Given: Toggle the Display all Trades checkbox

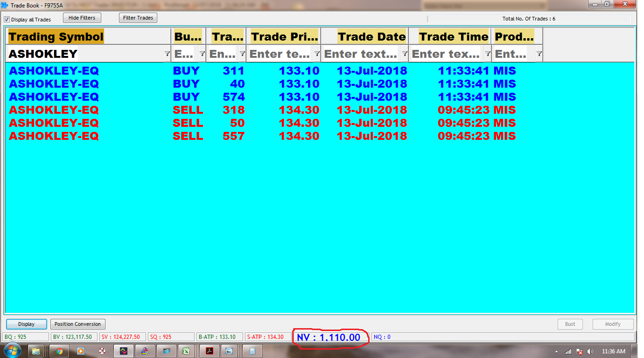Looking at the screenshot, I should [7, 20].
